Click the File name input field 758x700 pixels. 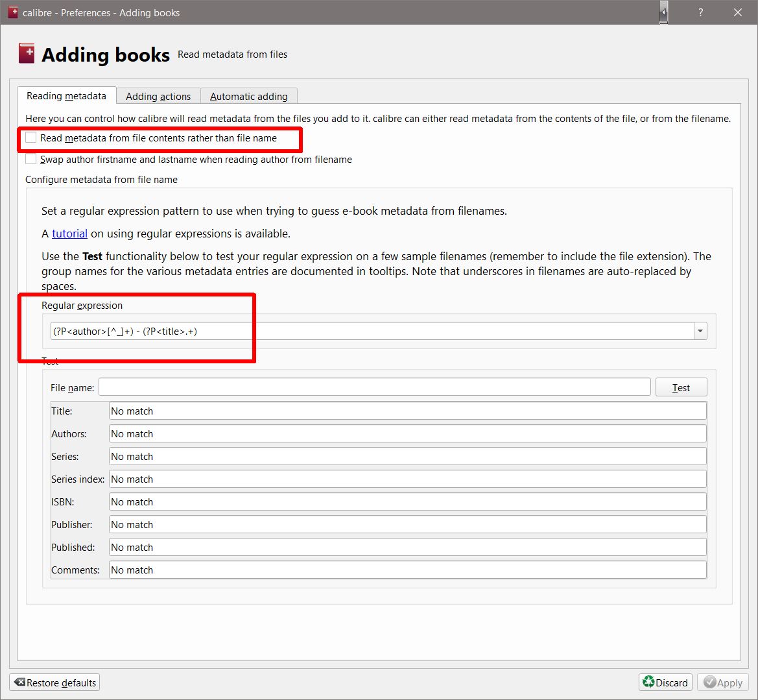point(375,387)
